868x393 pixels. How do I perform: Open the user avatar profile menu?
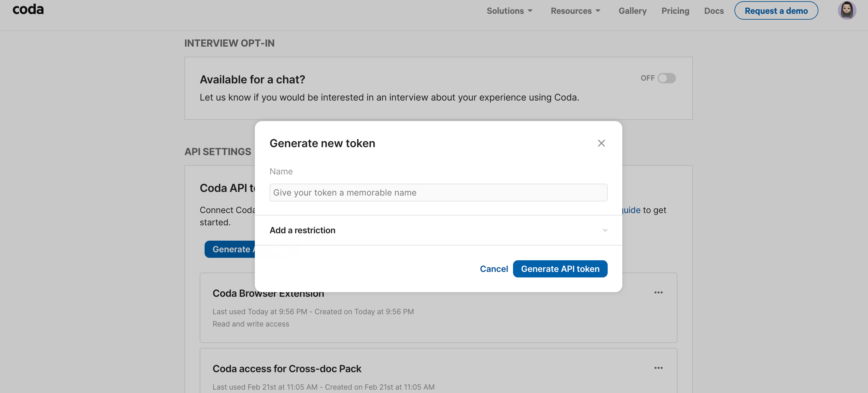tap(847, 11)
